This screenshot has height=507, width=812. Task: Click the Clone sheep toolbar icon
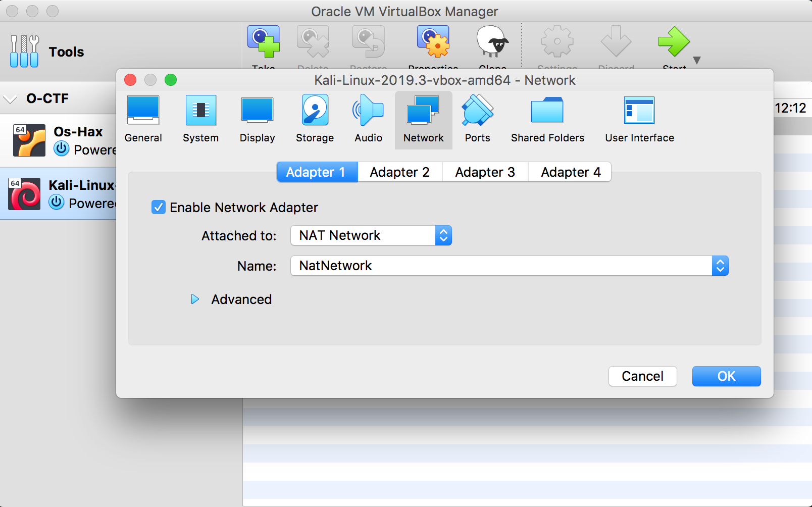click(x=492, y=42)
